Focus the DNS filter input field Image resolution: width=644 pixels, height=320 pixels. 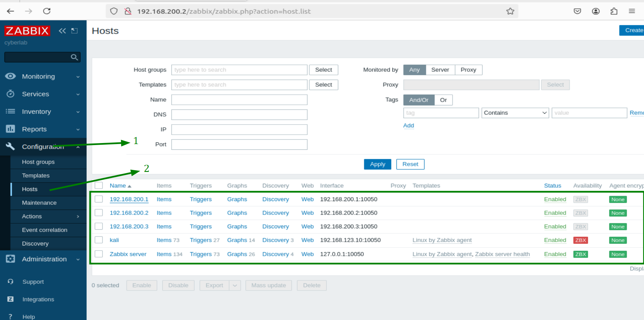pyautogui.click(x=239, y=115)
